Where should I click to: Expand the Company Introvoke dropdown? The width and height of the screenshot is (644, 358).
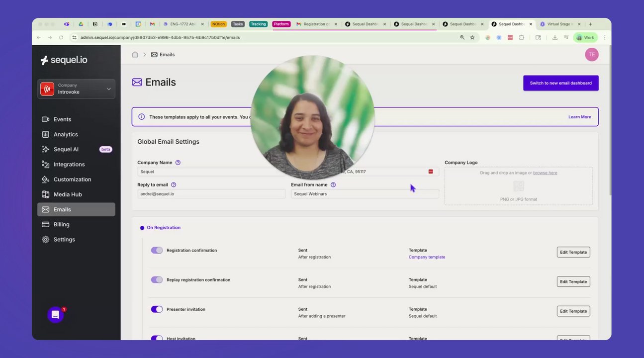click(76, 89)
